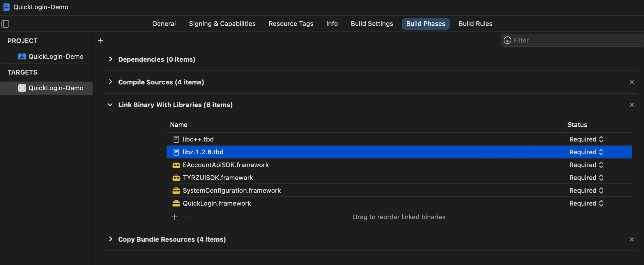Click the libc++.tbd file icon

[x=176, y=139]
